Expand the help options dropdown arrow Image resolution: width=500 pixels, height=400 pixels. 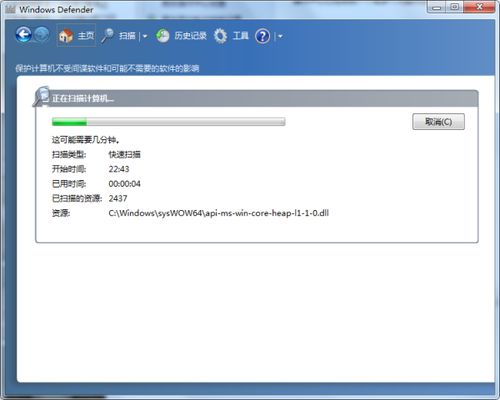point(280,36)
